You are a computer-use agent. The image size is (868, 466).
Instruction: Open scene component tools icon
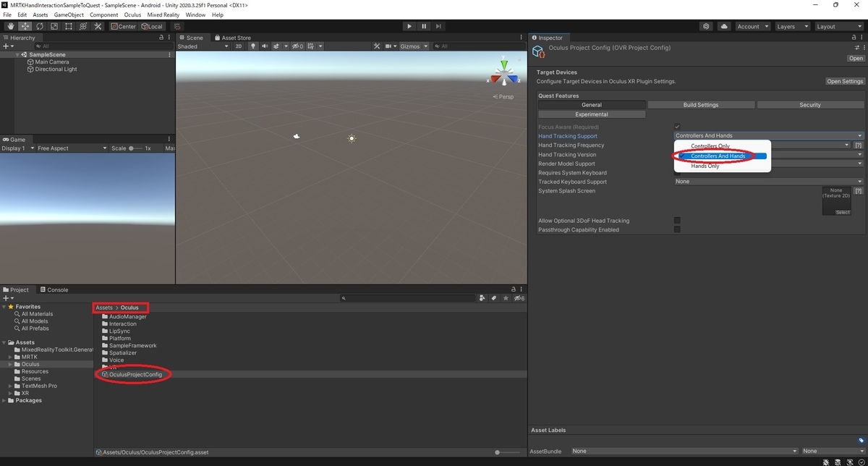click(x=376, y=46)
